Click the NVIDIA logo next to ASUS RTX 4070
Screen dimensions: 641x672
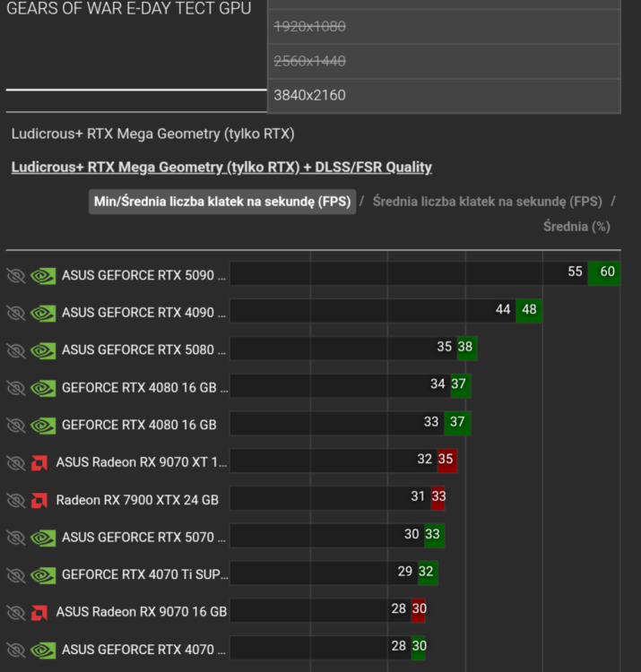pyautogui.click(x=43, y=650)
